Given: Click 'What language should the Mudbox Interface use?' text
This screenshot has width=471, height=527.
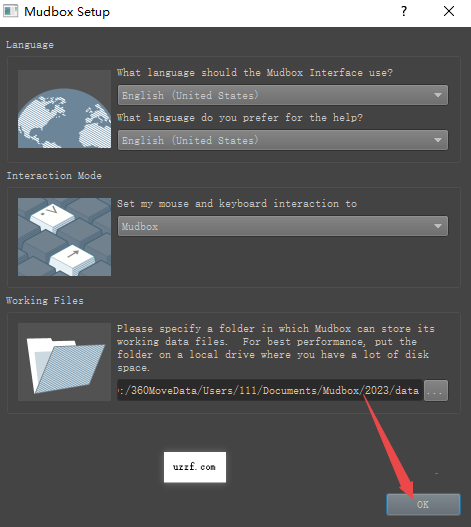Looking at the screenshot, I should tap(255, 73).
